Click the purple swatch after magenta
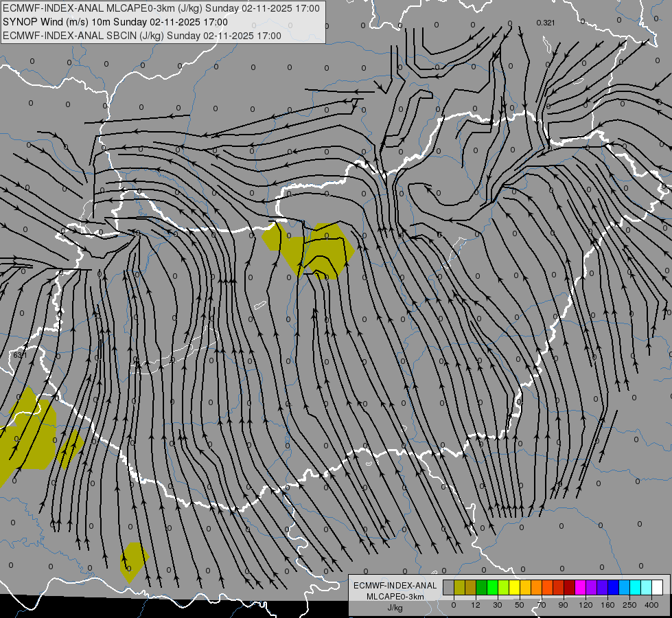This screenshot has height=618, width=672. point(592,587)
